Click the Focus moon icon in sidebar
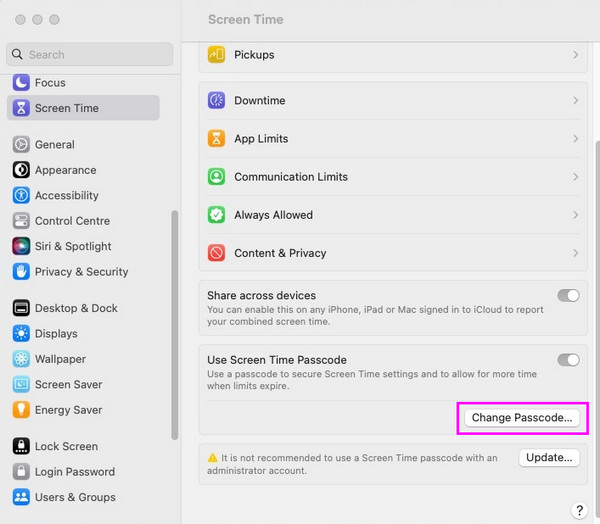Screen dimensions: 600x524 point(21,82)
